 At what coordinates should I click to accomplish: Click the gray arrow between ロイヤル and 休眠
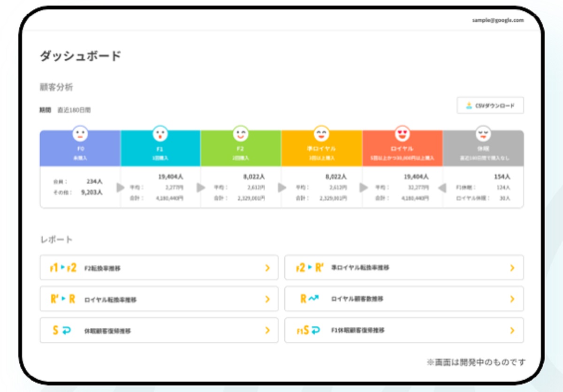(441, 188)
